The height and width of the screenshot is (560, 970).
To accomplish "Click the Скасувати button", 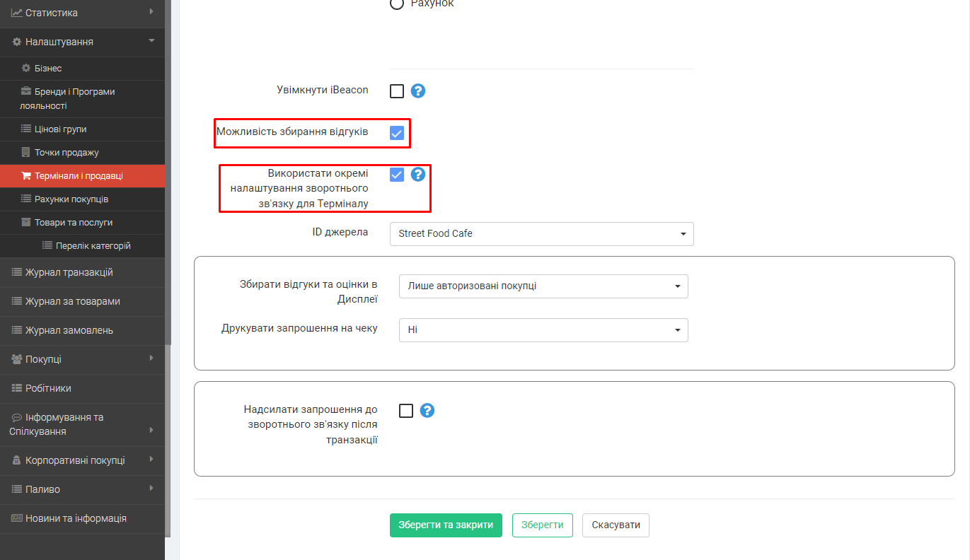I will coord(616,525).
